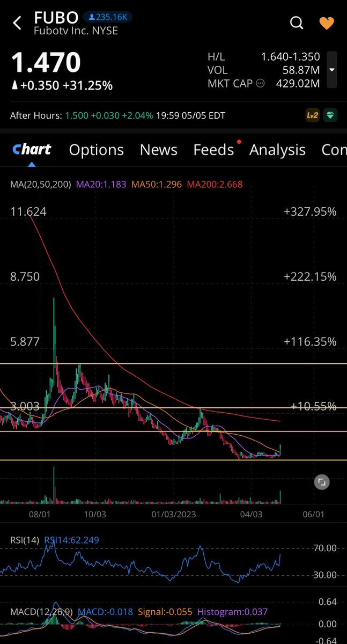Expand chart to fullscreen icon
Viewport: 347px width, 644px height.
[321, 482]
